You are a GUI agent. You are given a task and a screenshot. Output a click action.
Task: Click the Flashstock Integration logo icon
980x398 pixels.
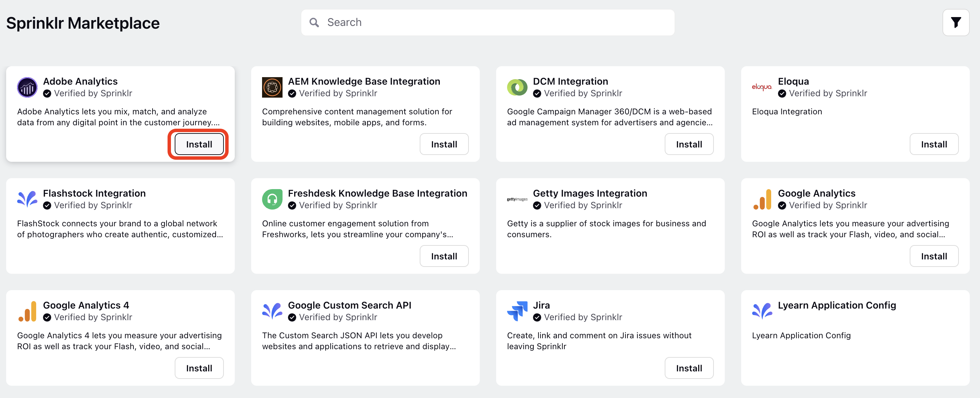27,199
